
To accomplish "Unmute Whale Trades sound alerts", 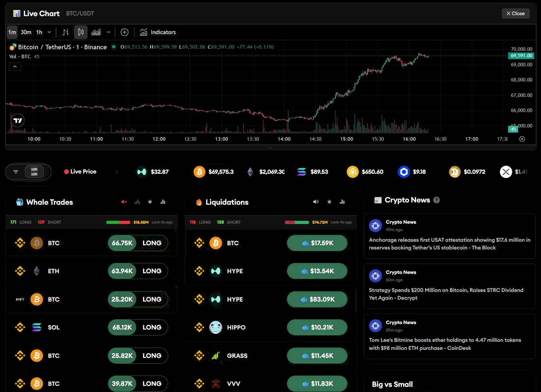I will (x=124, y=202).
